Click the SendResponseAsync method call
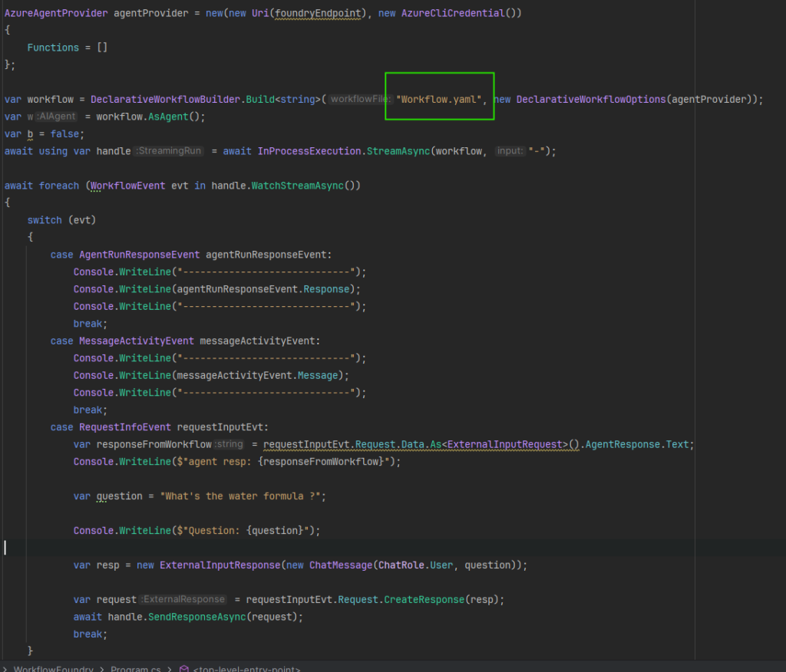The height and width of the screenshot is (672, 786). pyautogui.click(x=203, y=617)
